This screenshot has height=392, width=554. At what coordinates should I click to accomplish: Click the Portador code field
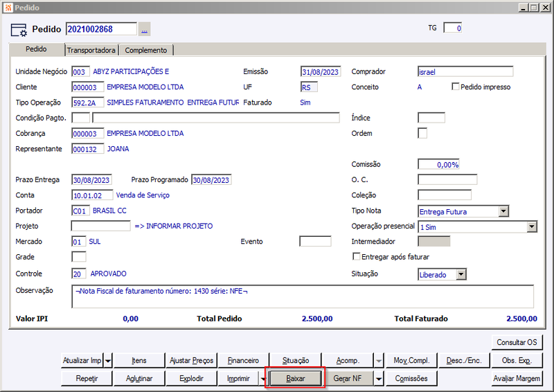point(80,211)
